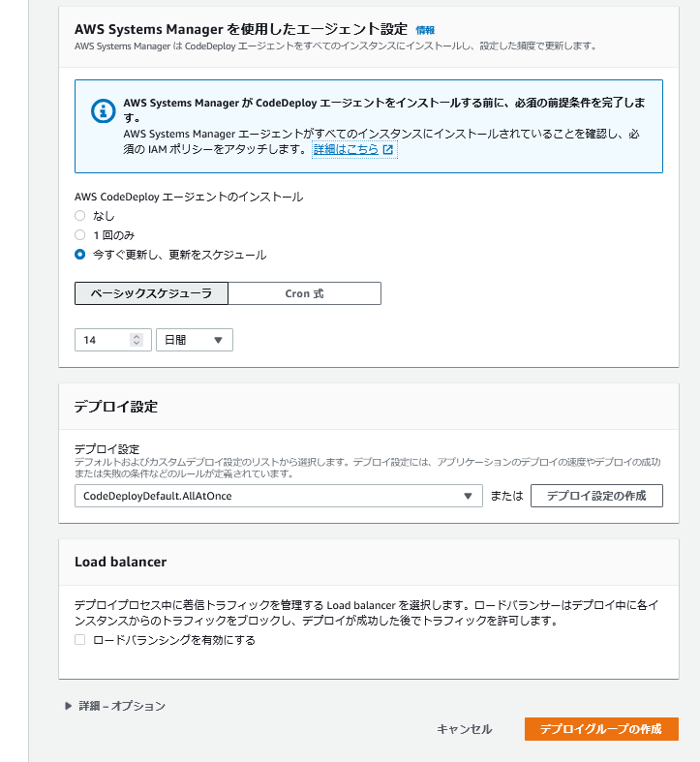Select 今すぐ更新し、更新をスケジュール radio option

pyautogui.click(x=80, y=255)
